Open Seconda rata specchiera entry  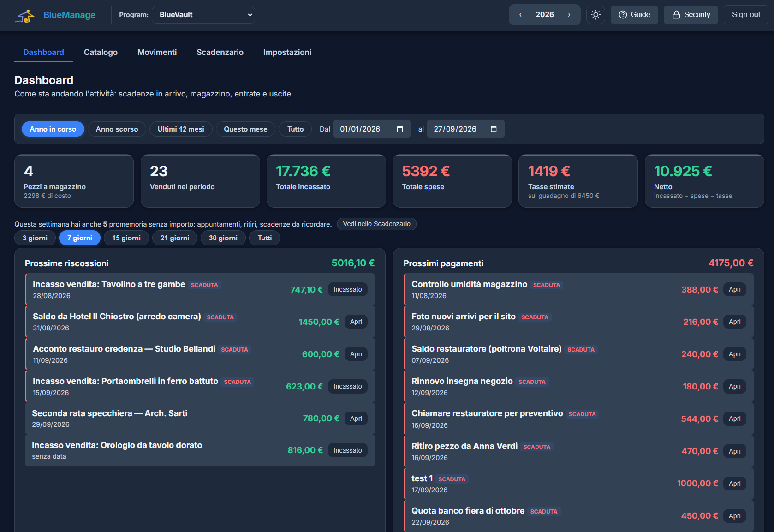point(356,418)
